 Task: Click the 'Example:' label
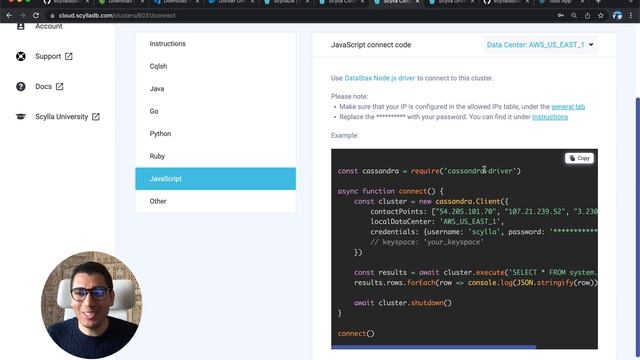coord(344,135)
